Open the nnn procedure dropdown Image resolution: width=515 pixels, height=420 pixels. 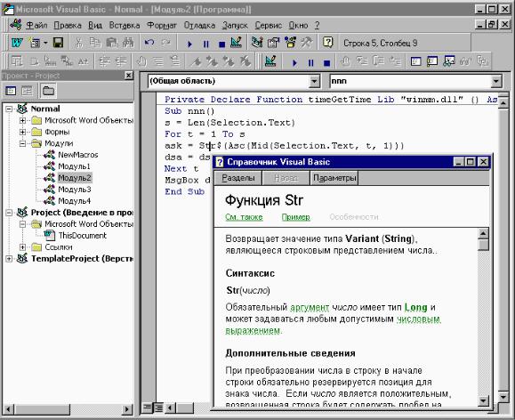pyautogui.click(x=495, y=81)
